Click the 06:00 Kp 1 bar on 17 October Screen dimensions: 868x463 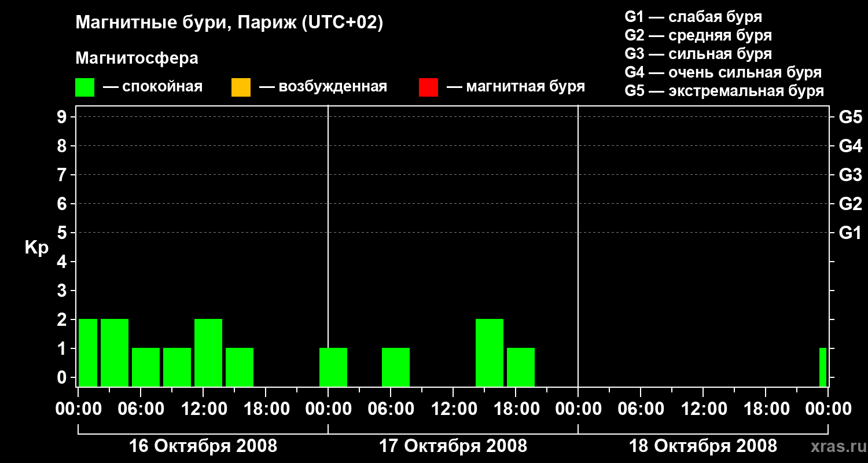396,367
